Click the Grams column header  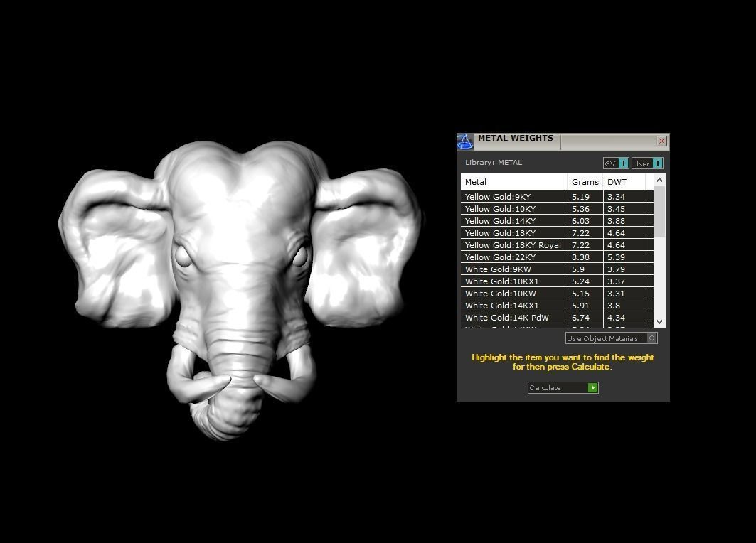coord(585,182)
